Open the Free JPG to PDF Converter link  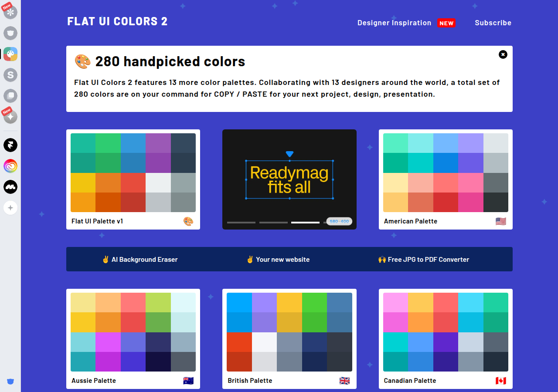pos(423,259)
